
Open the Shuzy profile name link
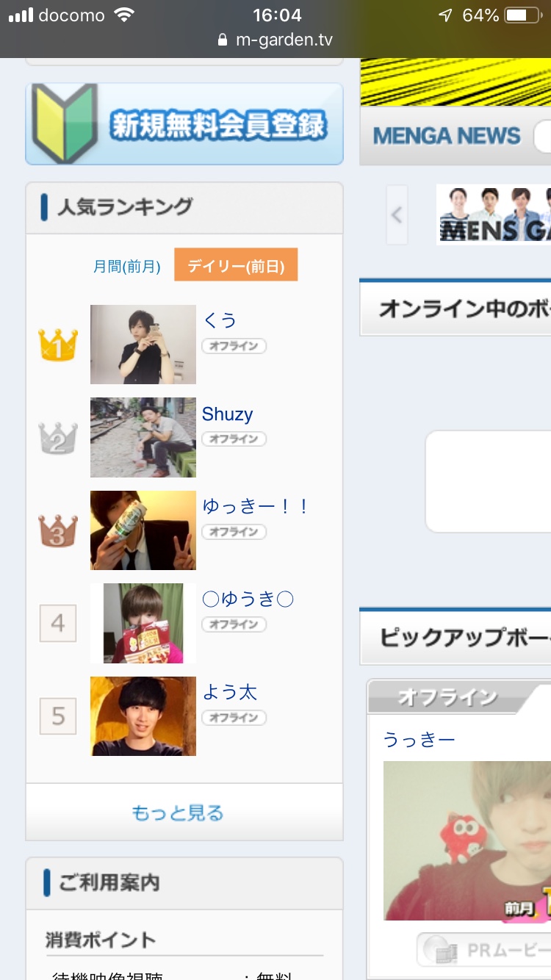228,414
